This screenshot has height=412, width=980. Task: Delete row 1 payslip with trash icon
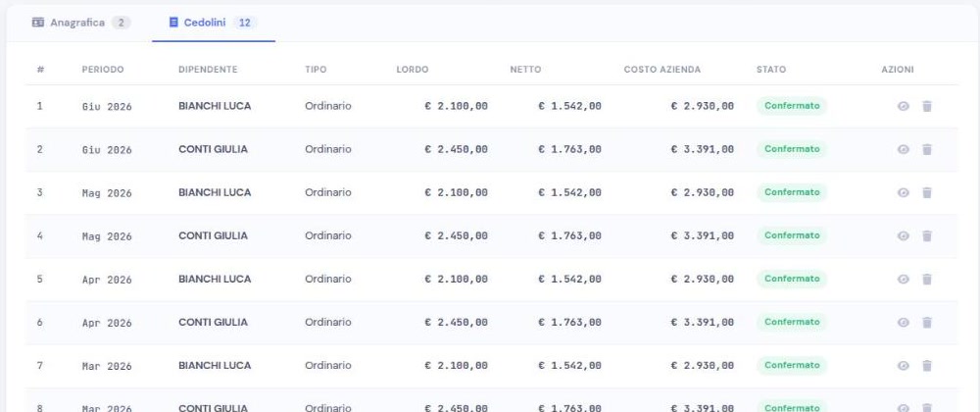[x=927, y=106]
